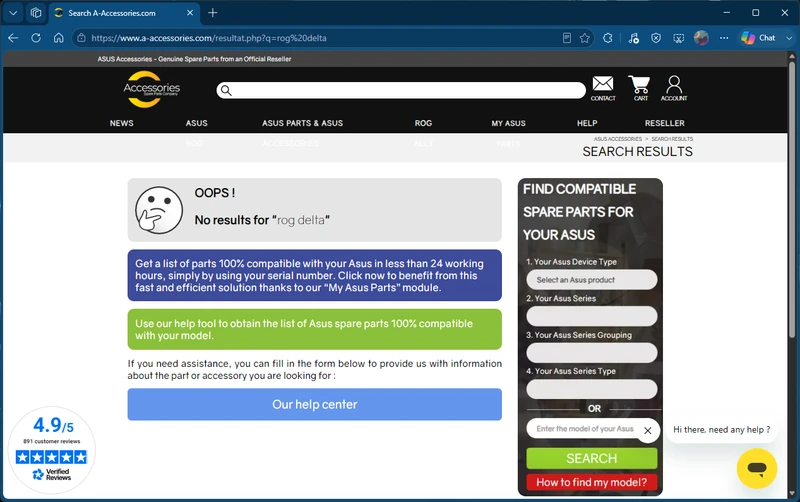The image size is (800, 502).
Task: Click the address bar URL
Action: 209,38
